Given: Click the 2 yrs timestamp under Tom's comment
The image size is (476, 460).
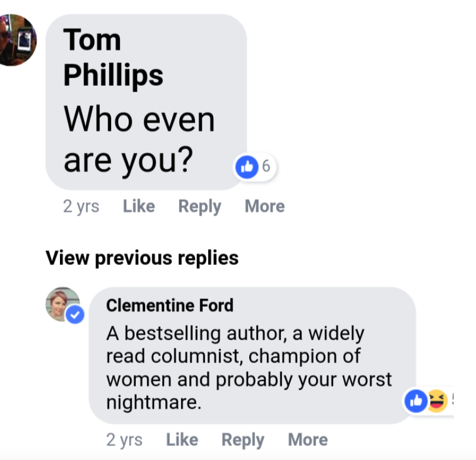Looking at the screenshot, I should 81,206.
